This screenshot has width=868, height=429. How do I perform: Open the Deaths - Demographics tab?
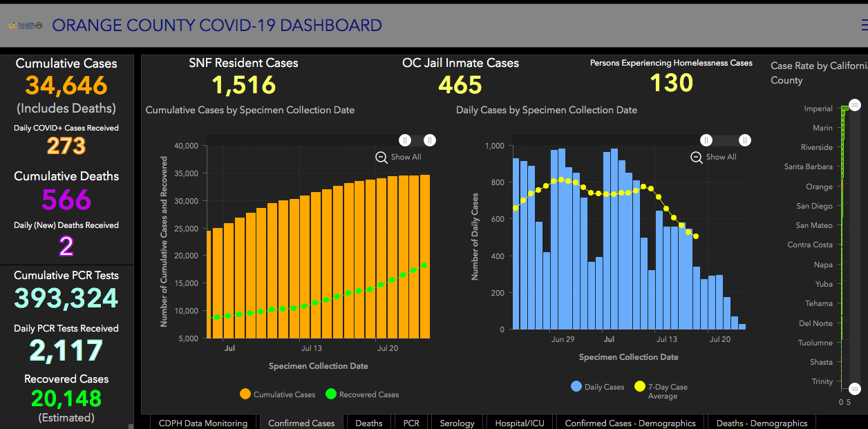coord(762,423)
